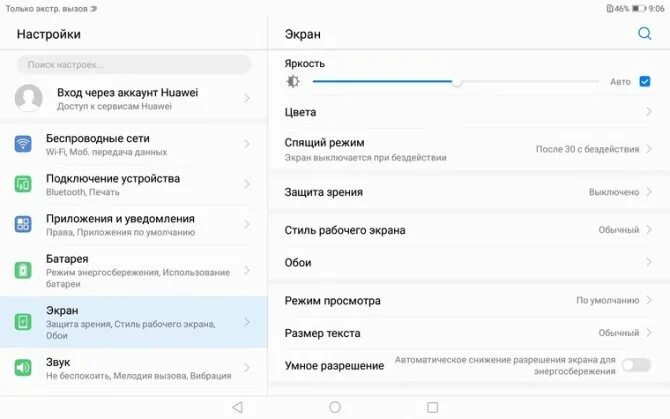Open Размер текста size options
This screenshot has width=670, height=419.
468,333
